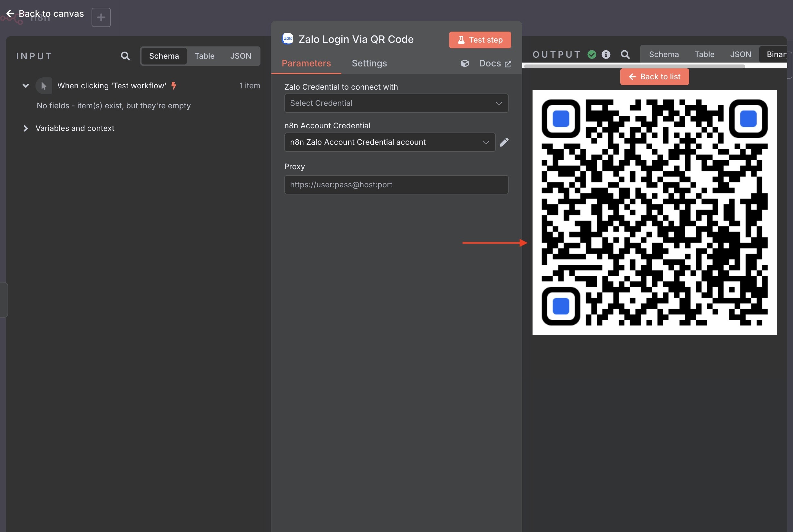
Task: Click the 'Zalo Credential to connect with' label
Action: pos(341,87)
